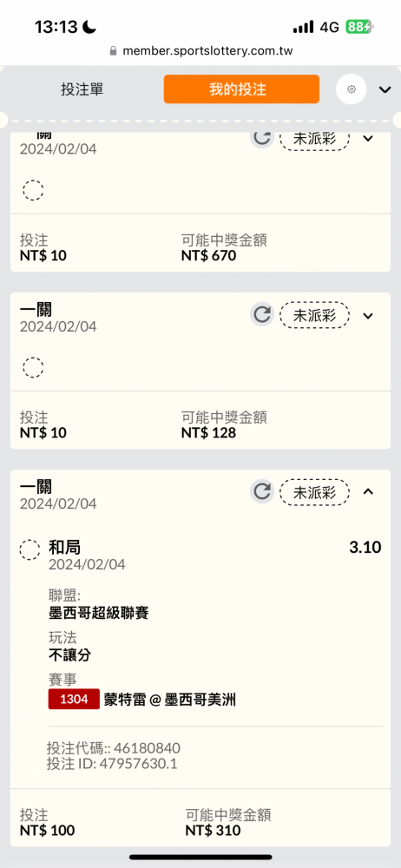Tap the battery indicator in status bar
401x868 pixels.
(x=360, y=27)
